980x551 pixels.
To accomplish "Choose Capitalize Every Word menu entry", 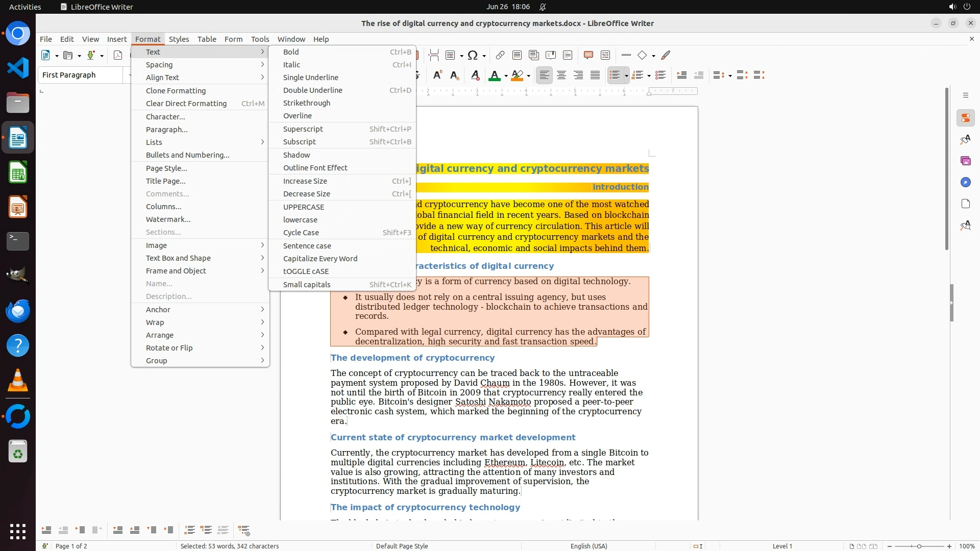I will tap(320, 259).
